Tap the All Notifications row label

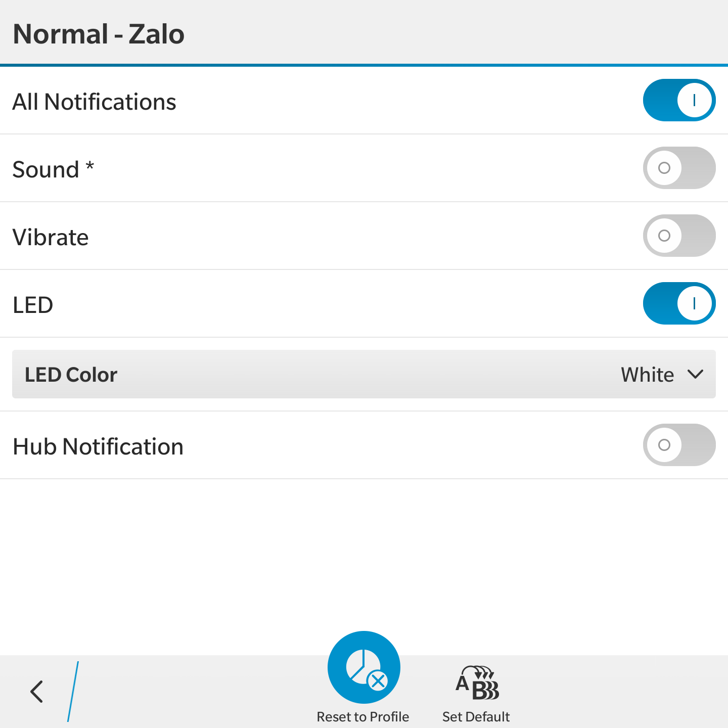tap(94, 102)
